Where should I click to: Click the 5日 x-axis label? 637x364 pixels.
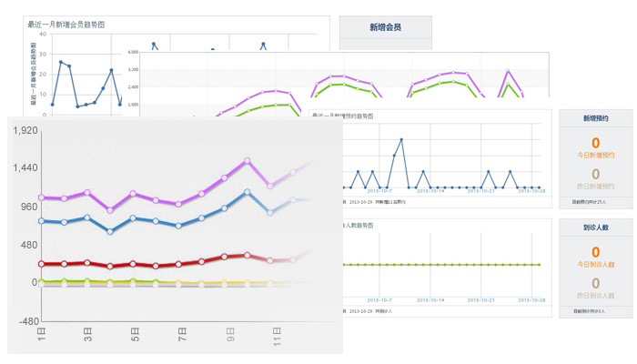click(x=135, y=334)
